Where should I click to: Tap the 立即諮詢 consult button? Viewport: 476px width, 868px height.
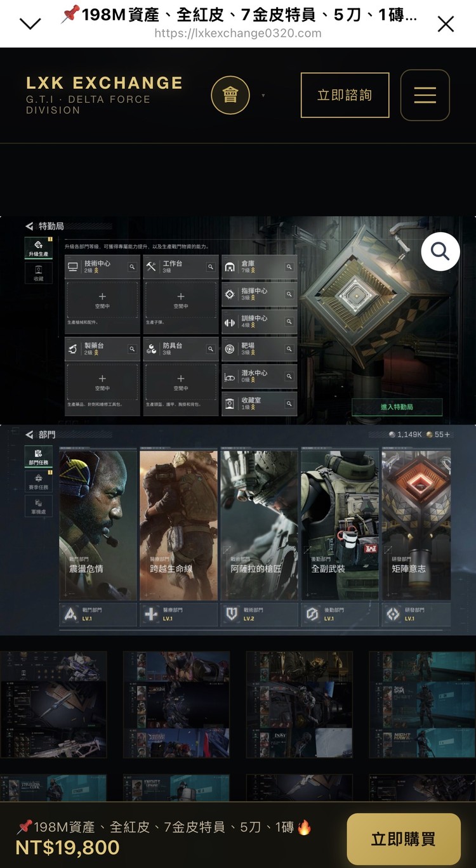pyautogui.click(x=345, y=95)
